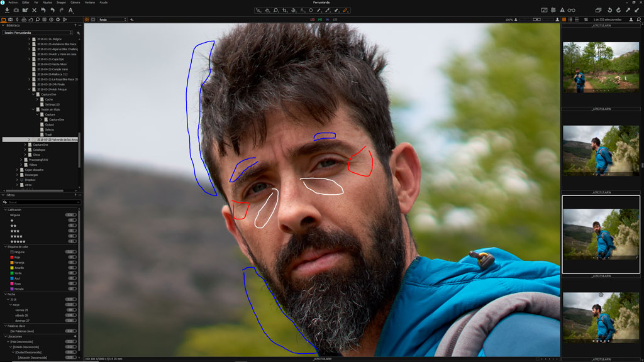Screen dimensions: 644x362
Task: Toggle the Verde color label filter
Action: (x=18, y=273)
